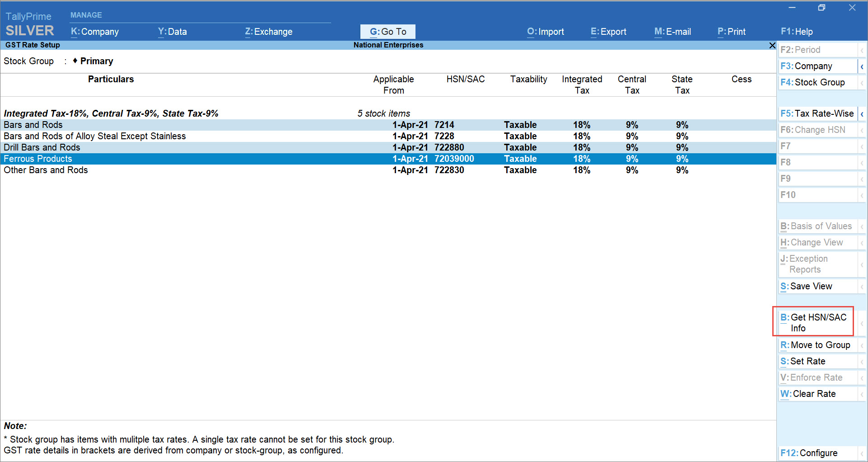Image resolution: width=868 pixels, height=462 pixels.
Task: Click S: Save View button
Action: pyautogui.click(x=818, y=286)
